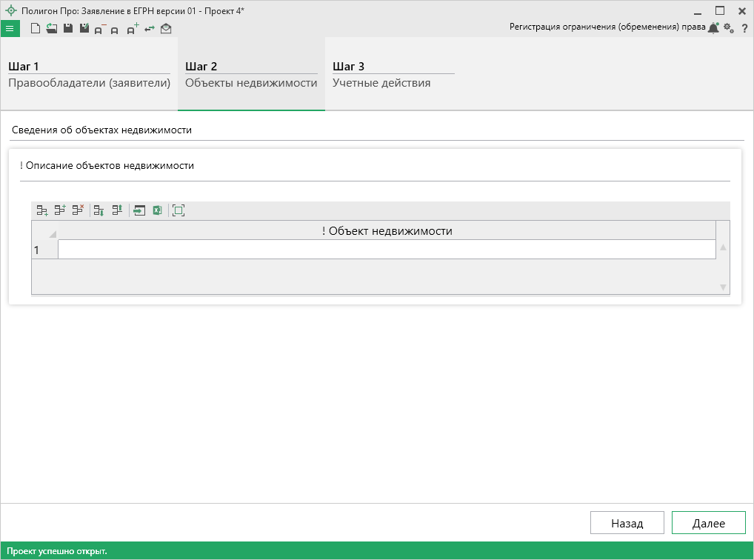The width and height of the screenshot is (754, 560).
Task: Delete selected table row icon
Action: click(x=78, y=210)
